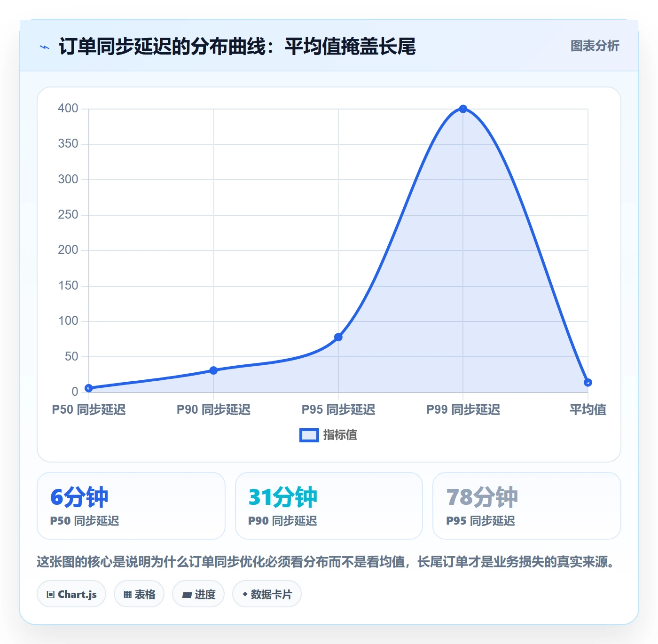Screen dimensions: 658x644
Task: Select the P99 peak data point
Action: [463, 109]
